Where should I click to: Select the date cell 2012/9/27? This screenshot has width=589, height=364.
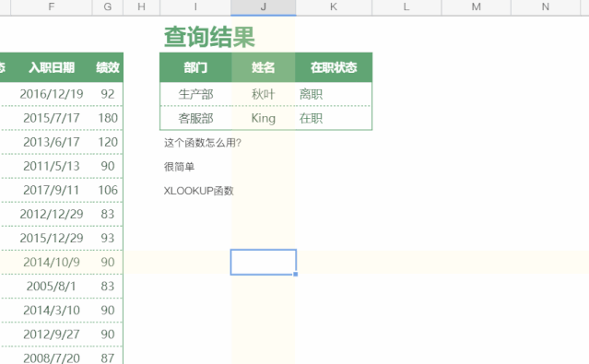[x=52, y=335]
